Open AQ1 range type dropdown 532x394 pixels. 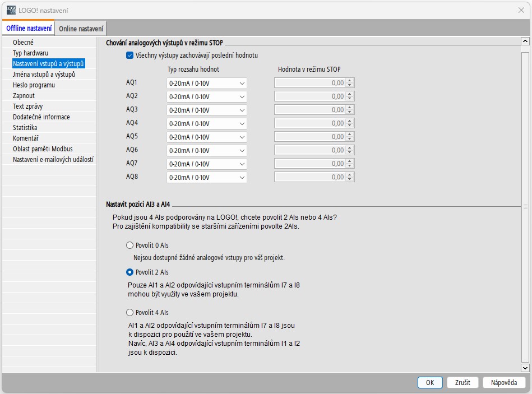pos(207,83)
